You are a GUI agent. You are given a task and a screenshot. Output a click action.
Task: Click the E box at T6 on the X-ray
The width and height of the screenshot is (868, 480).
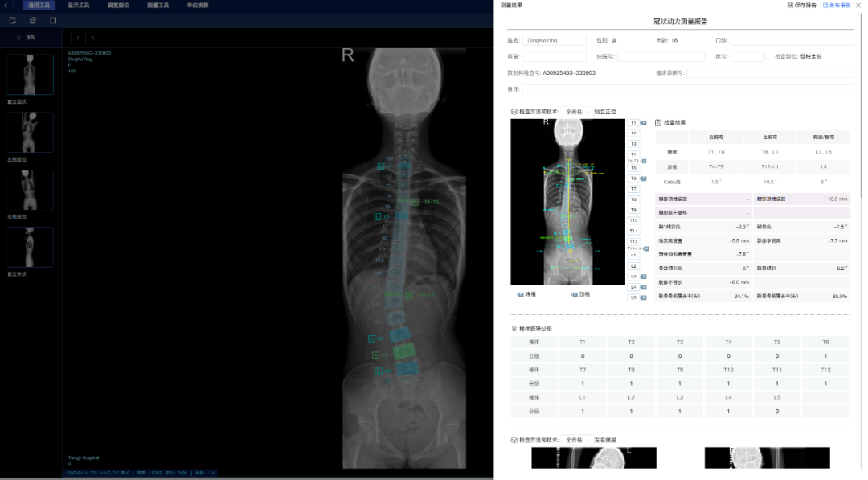point(378,216)
